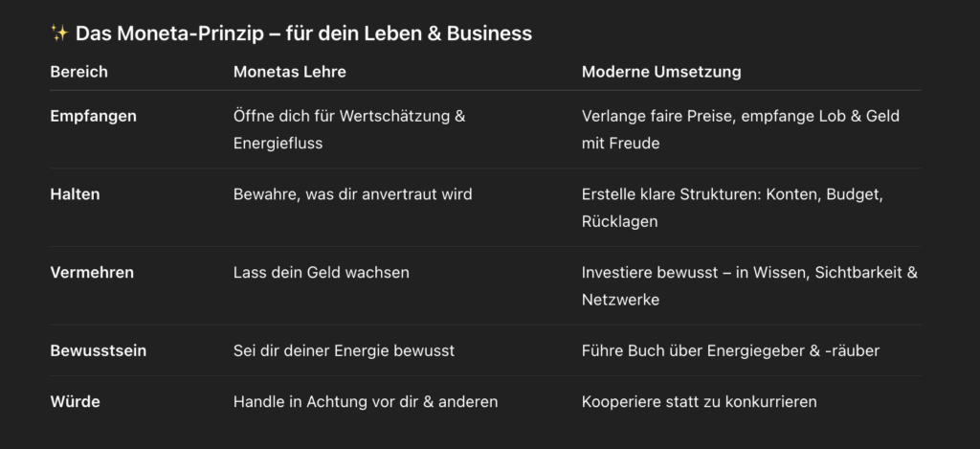
Task: Click the cell 'Führe Buch über Energiegeber & -räuber'
Action: (x=730, y=351)
